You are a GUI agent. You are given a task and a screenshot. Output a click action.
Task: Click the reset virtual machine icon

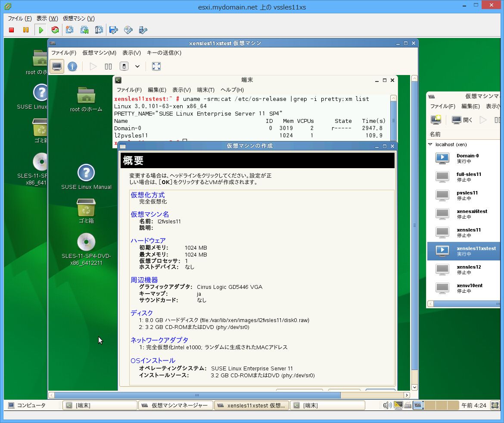pos(55,30)
